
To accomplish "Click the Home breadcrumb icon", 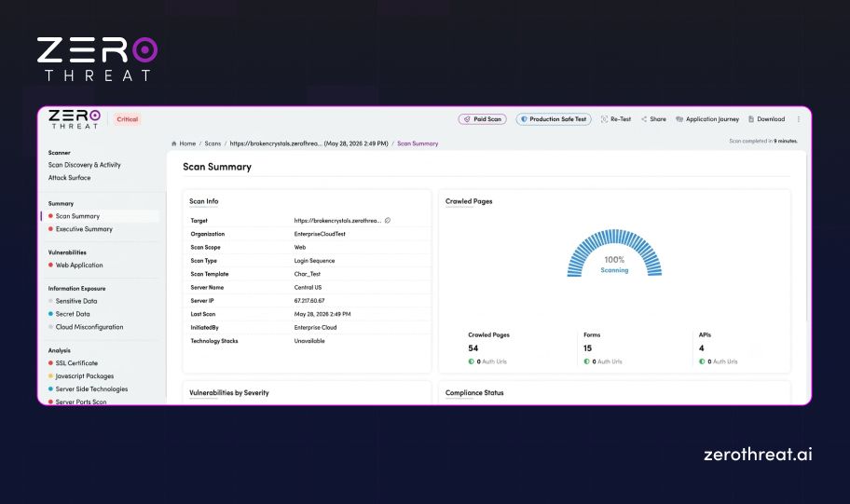I will point(174,143).
